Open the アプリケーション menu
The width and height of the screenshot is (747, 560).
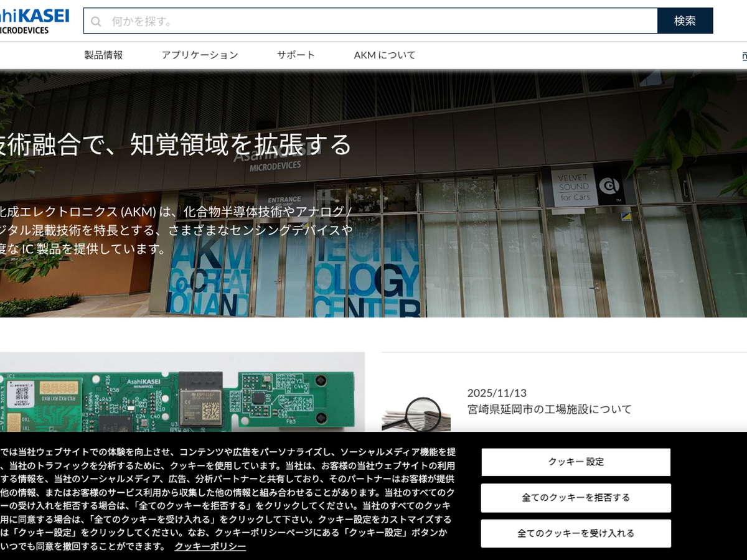[x=199, y=55]
